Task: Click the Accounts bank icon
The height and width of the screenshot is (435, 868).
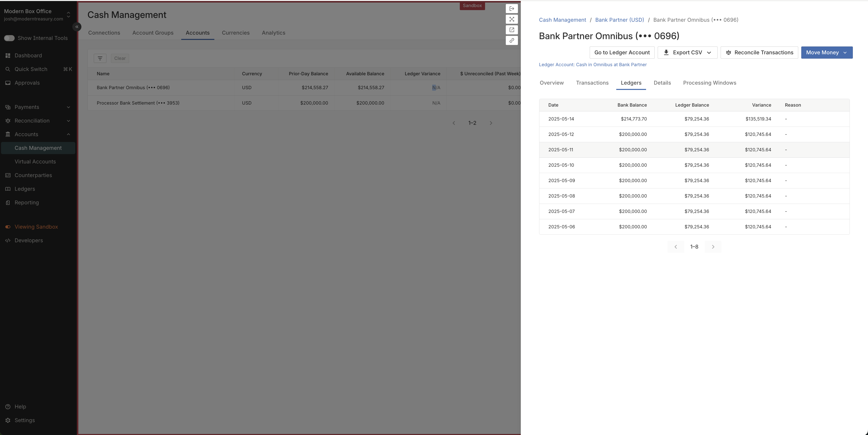Action: point(8,134)
